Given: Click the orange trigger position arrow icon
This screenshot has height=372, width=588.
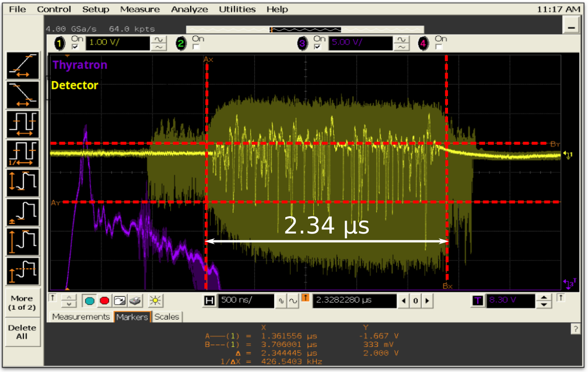Looking at the screenshot, I should click(305, 298).
